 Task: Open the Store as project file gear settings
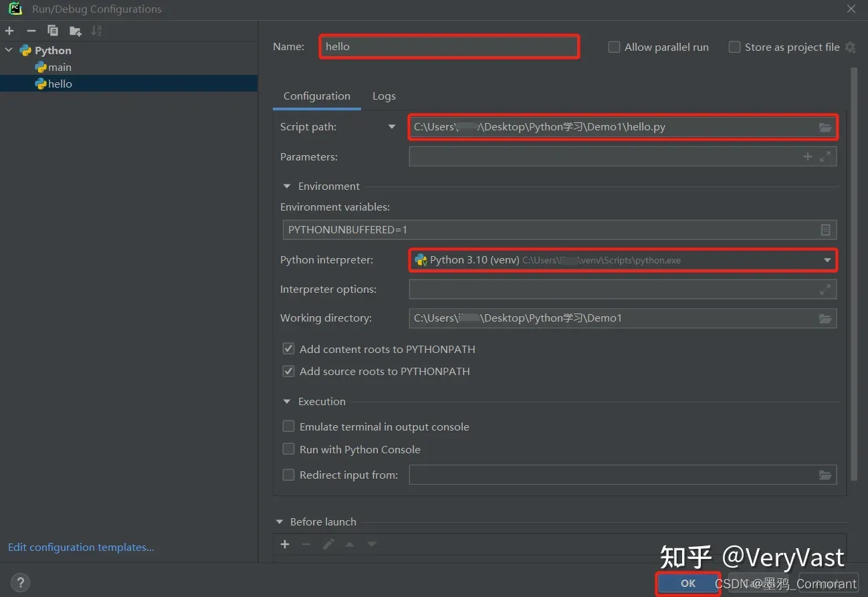click(850, 47)
